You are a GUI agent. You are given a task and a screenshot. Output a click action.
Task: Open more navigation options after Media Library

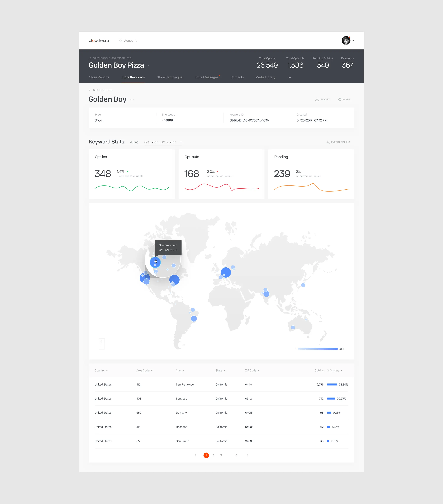[x=289, y=77]
